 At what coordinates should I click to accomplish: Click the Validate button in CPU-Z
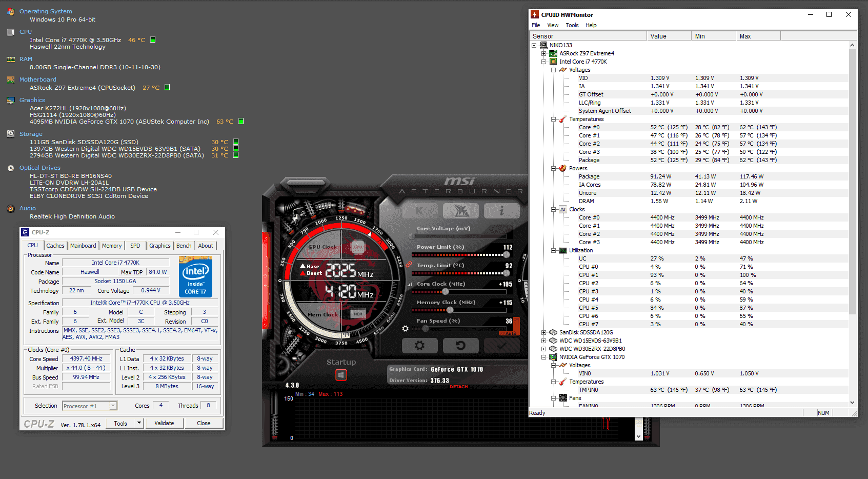click(x=164, y=423)
